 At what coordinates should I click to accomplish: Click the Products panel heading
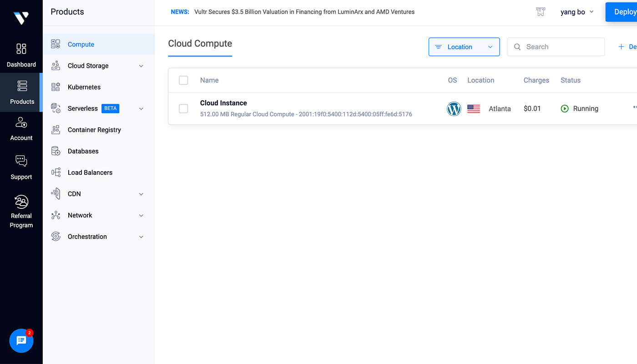coord(67,12)
